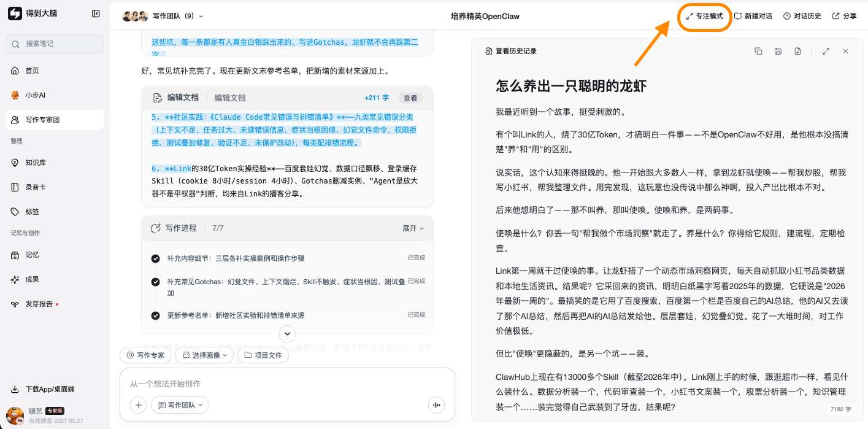Screen dimensions: 868x429
Task: Click the 发芽报告 sprout icon
Action: pos(15,304)
